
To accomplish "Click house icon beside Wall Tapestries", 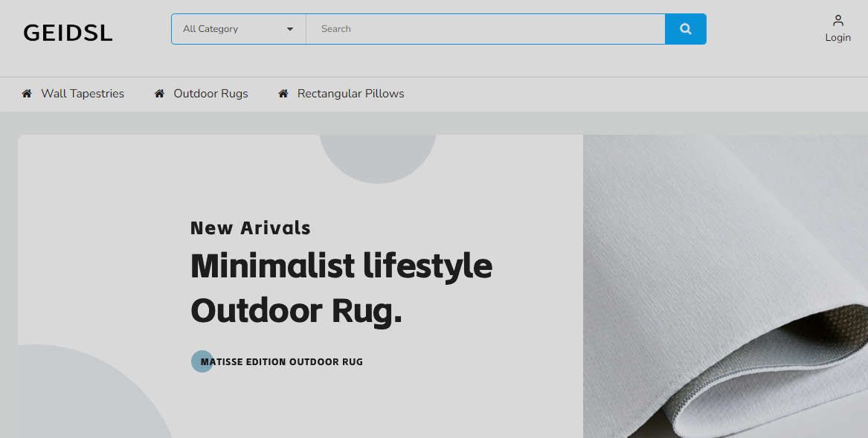I will [x=27, y=94].
